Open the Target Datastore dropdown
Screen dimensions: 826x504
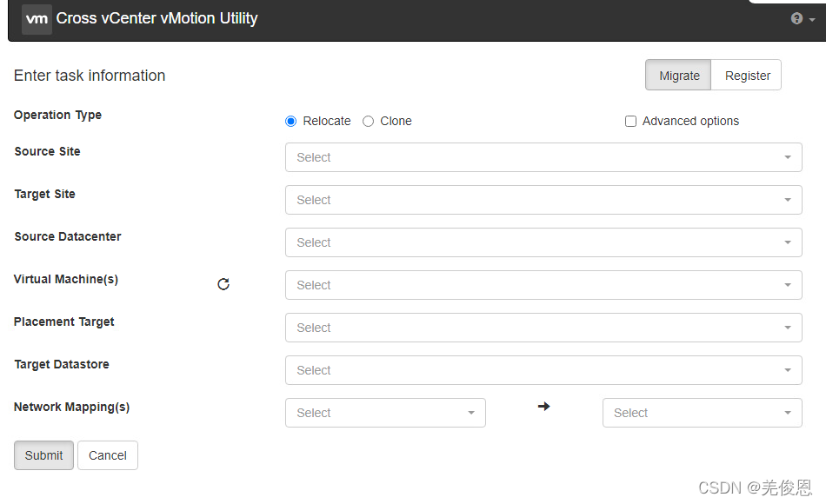tap(543, 370)
